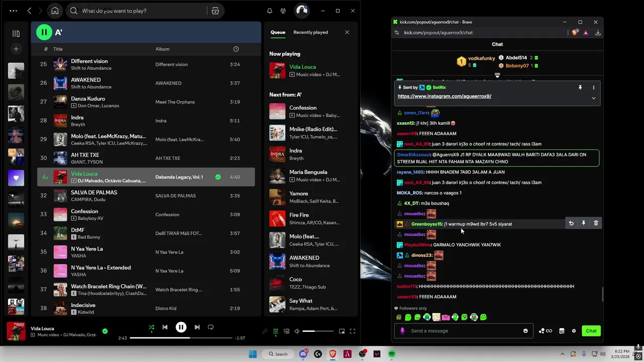Open Instagram link in pinned chat message
This screenshot has height=362, width=644.
pos(444,96)
